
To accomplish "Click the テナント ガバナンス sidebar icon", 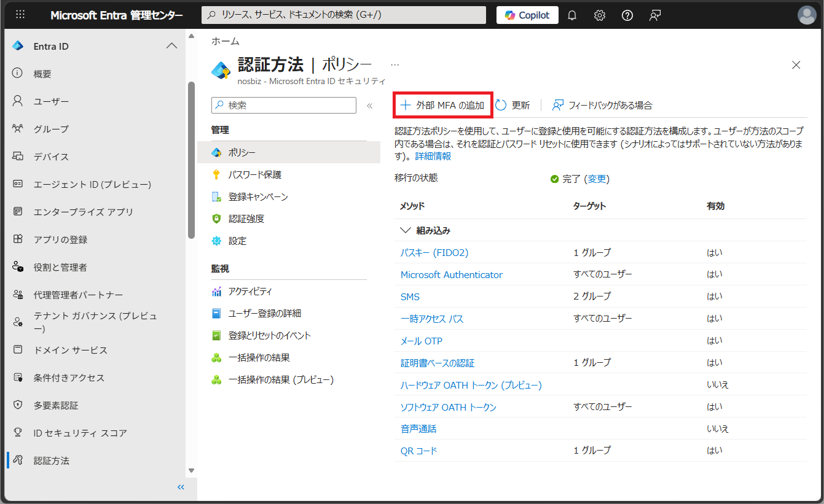I will (x=18, y=322).
